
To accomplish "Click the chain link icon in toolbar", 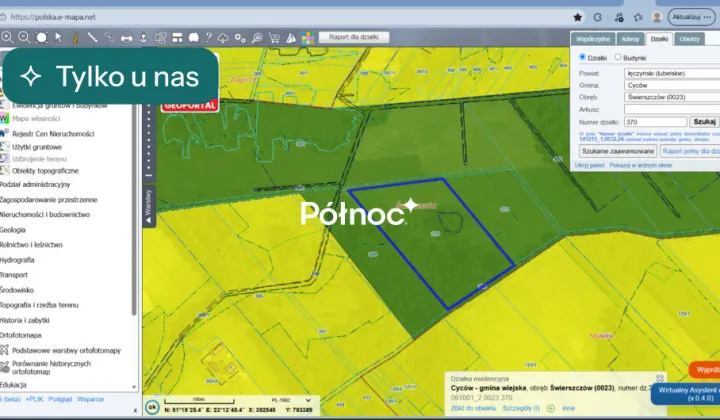I will click(x=109, y=38).
